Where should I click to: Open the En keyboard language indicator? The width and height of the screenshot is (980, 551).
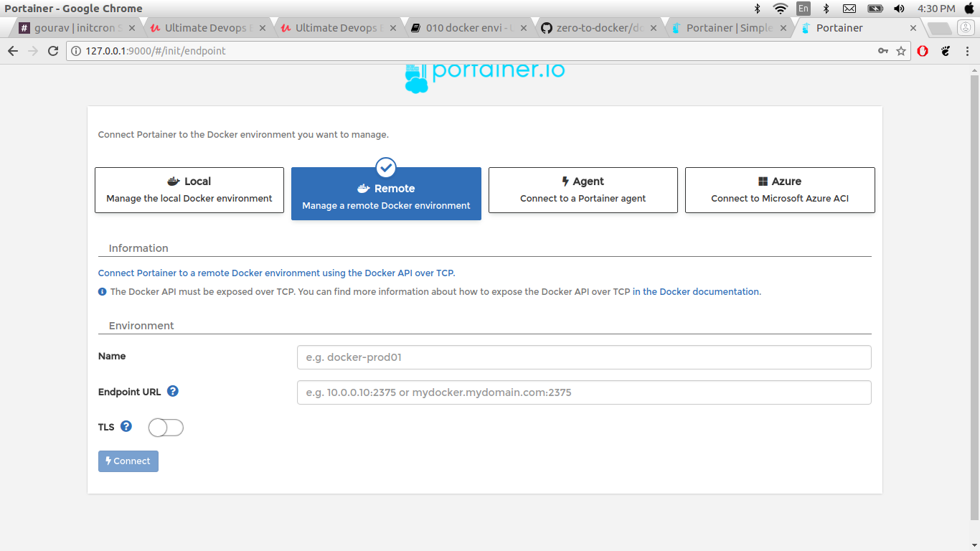(x=804, y=9)
